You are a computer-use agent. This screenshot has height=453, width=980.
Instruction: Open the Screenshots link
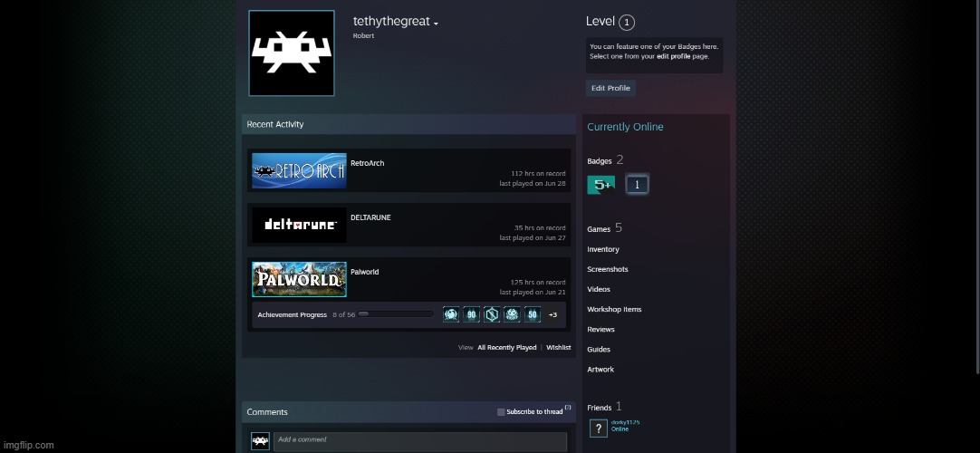point(608,269)
